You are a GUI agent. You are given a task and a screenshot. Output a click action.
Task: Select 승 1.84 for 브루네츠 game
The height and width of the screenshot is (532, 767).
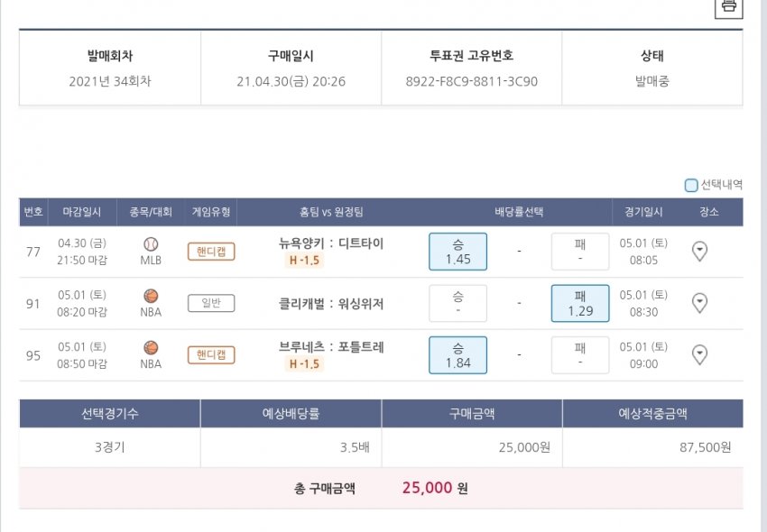coord(457,354)
